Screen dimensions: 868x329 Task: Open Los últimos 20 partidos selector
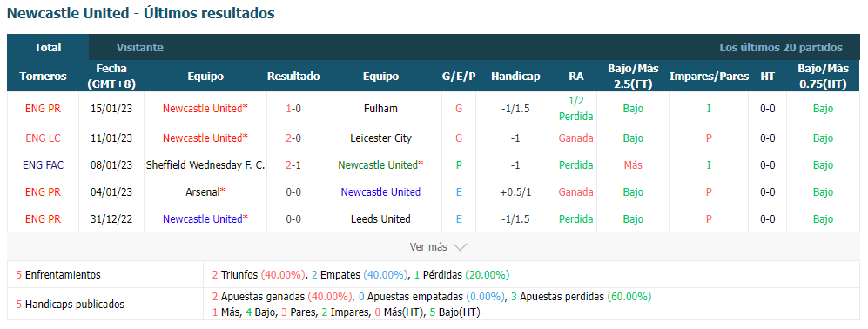pyautogui.click(x=781, y=48)
